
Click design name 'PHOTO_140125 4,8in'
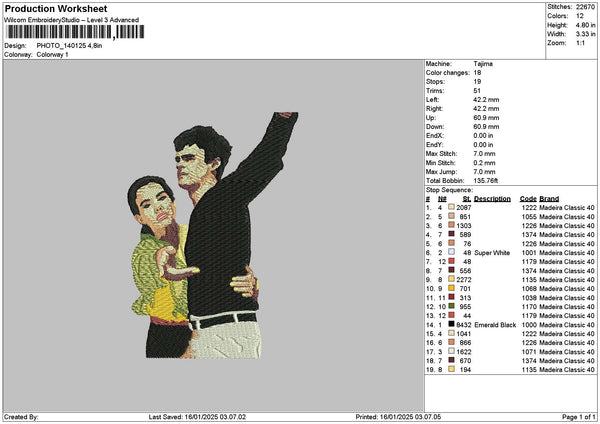(x=69, y=46)
